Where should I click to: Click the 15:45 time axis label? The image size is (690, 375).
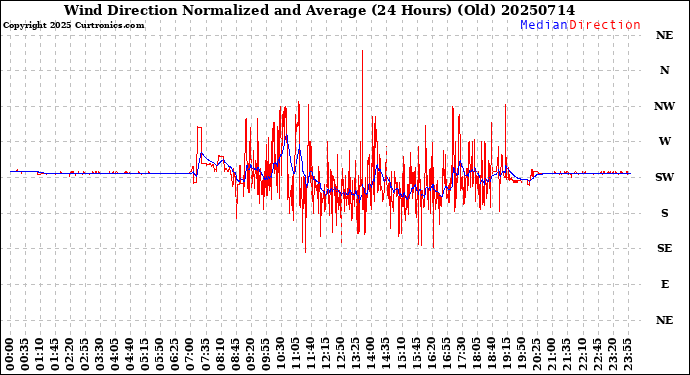[416, 354]
